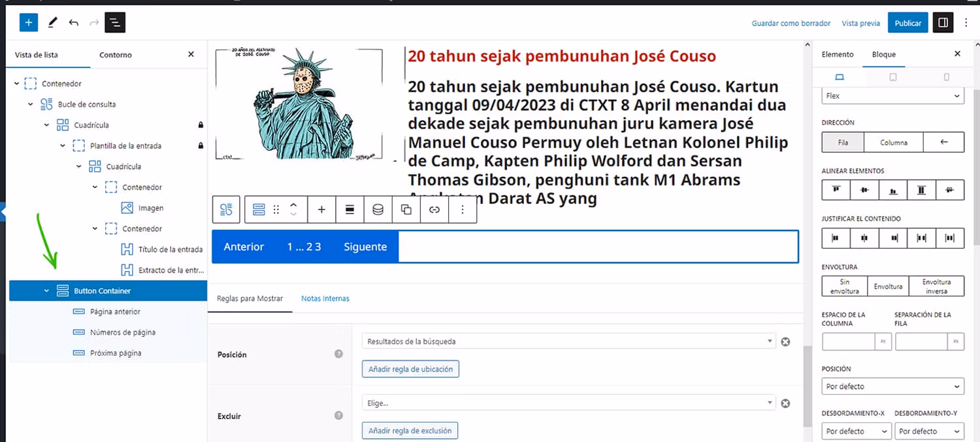The width and height of the screenshot is (980, 442).
Task: Open Desbordamiento-Y dropdown
Action: click(929, 431)
